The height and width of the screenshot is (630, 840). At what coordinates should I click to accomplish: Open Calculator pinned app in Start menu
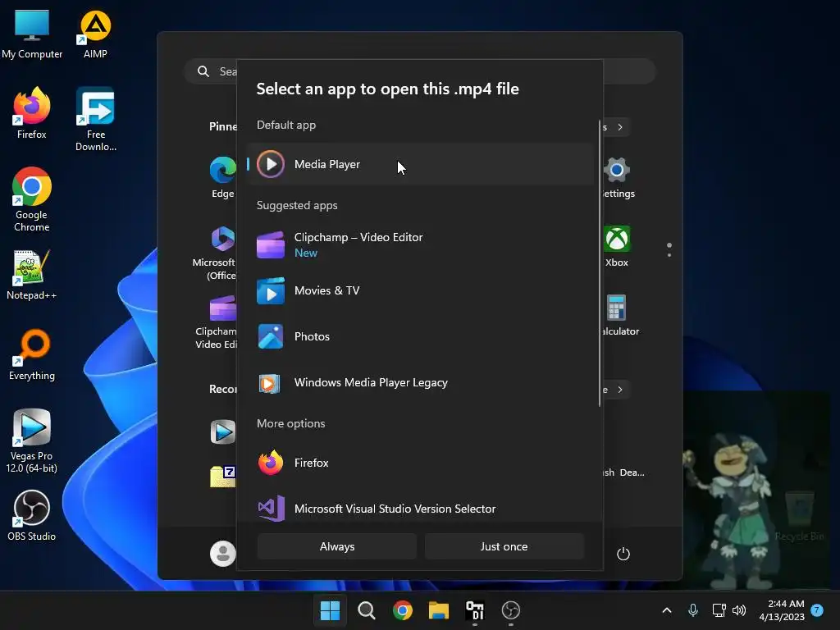tap(619, 315)
